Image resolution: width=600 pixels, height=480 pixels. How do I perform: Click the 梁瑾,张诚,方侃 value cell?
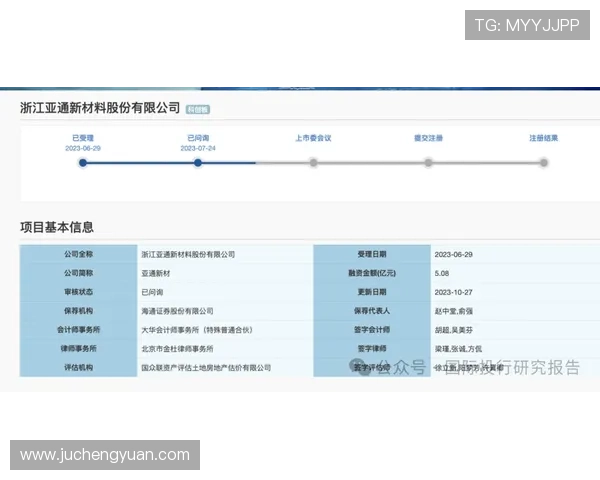coord(515,348)
